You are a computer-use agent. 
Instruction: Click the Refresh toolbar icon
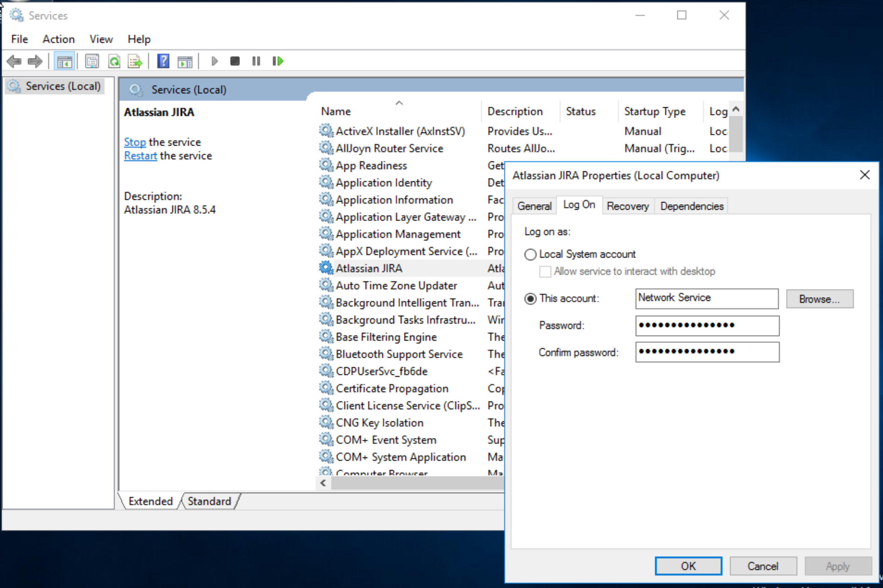point(114,61)
